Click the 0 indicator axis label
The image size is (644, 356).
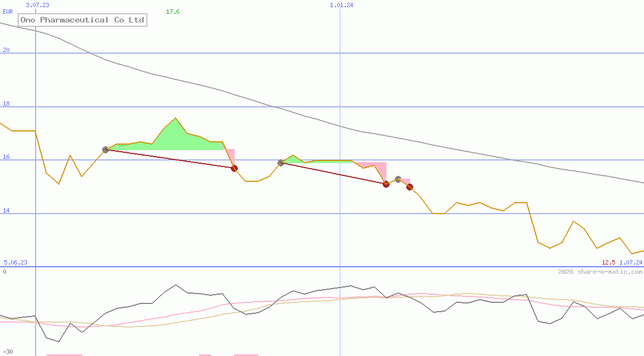[4, 272]
